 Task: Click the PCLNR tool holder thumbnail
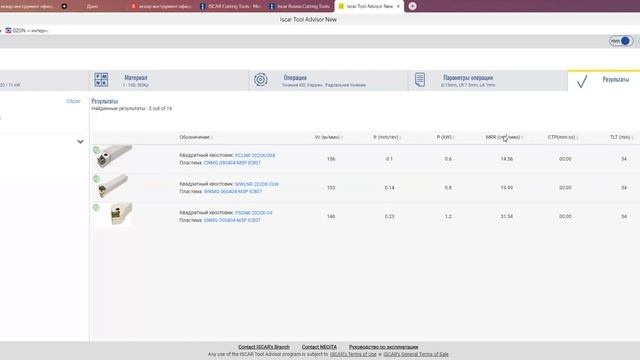pos(114,156)
